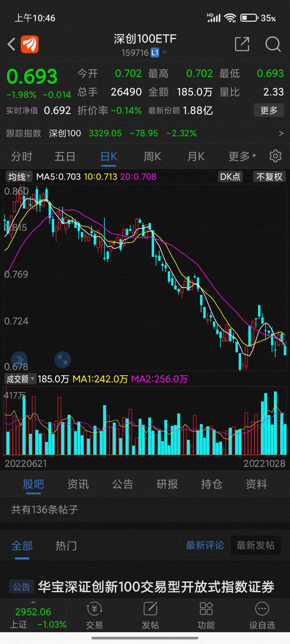
Task: Tap the 设自选 add watchlist icon
Action: point(262,616)
